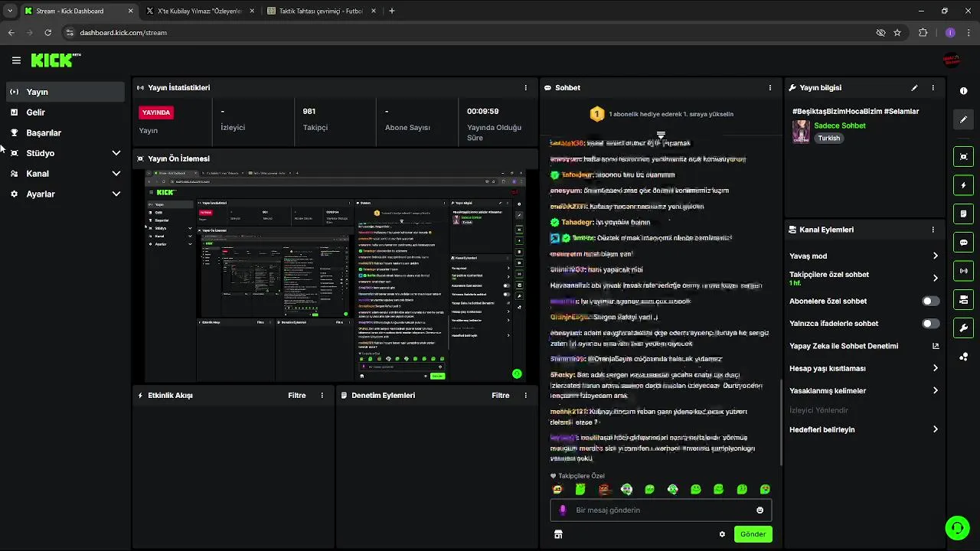Click the green support headset button
This screenshot has width=980, height=551.
(x=957, y=527)
